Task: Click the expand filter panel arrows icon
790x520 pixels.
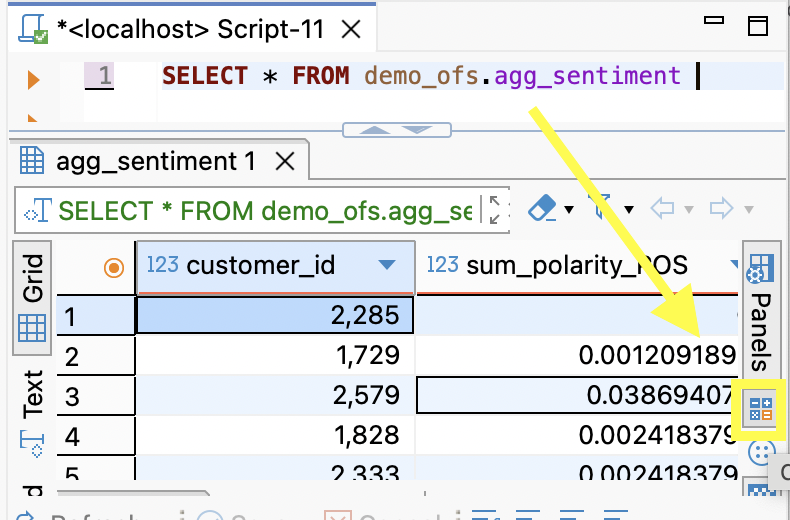Action: (494, 210)
